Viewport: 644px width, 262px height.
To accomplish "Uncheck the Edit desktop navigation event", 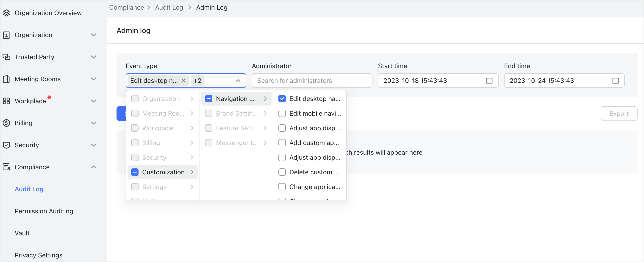I will [282, 98].
